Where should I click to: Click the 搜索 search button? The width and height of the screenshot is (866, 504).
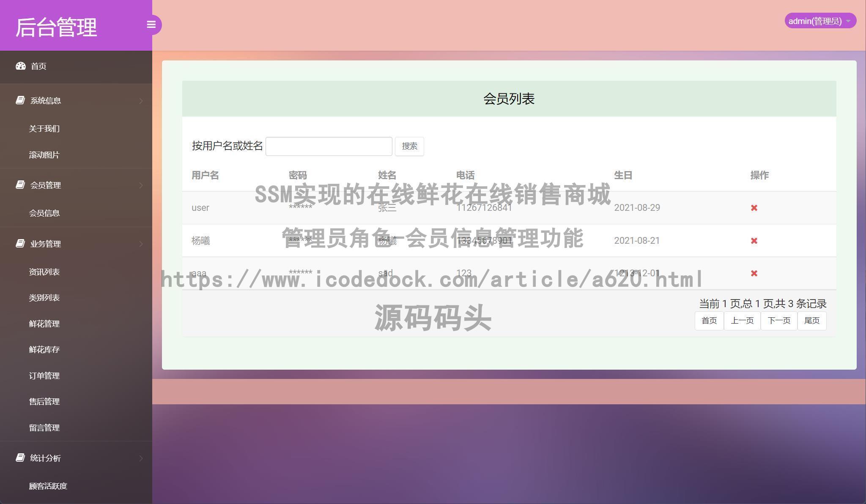pyautogui.click(x=409, y=146)
